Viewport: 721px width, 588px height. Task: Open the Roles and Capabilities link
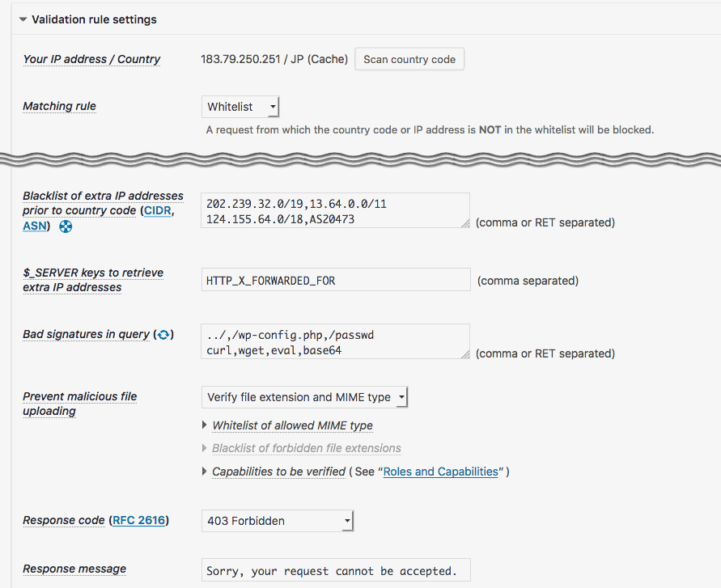pyautogui.click(x=440, y=472)
